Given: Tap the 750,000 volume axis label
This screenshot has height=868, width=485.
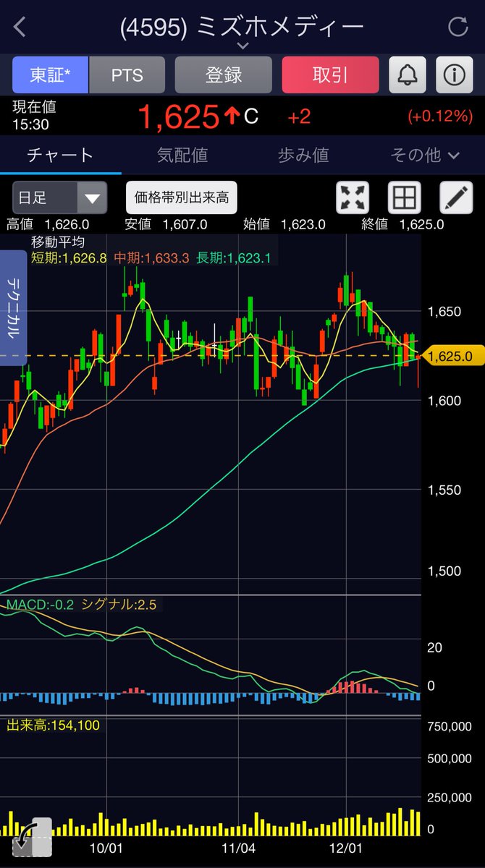Looking at the screenshot, I should (x=450, y=726).
